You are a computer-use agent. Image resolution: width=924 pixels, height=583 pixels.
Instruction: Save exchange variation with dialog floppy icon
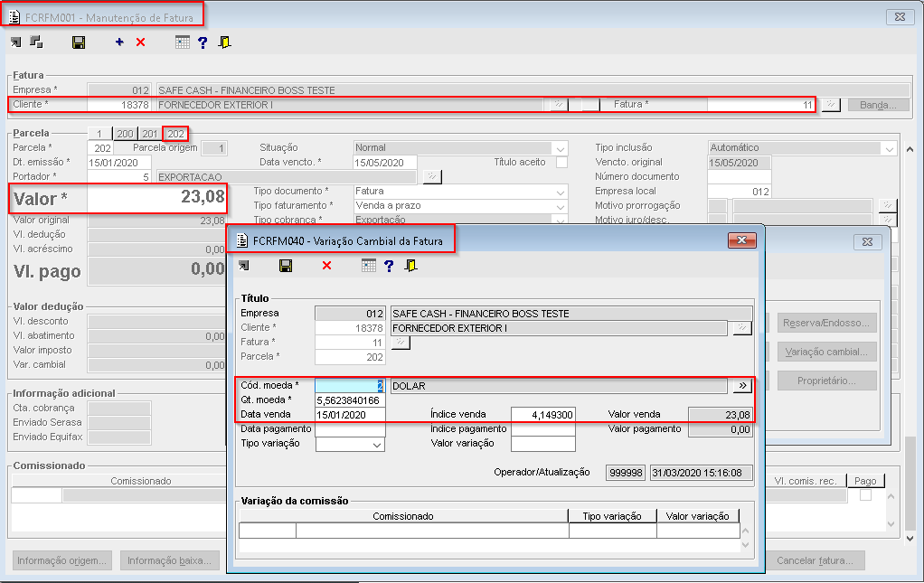click(286, 266)
